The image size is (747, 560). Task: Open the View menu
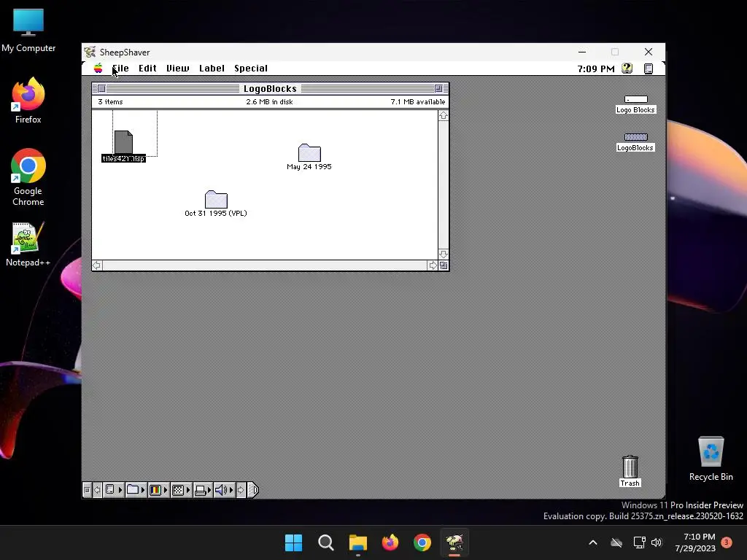[178, 68]
